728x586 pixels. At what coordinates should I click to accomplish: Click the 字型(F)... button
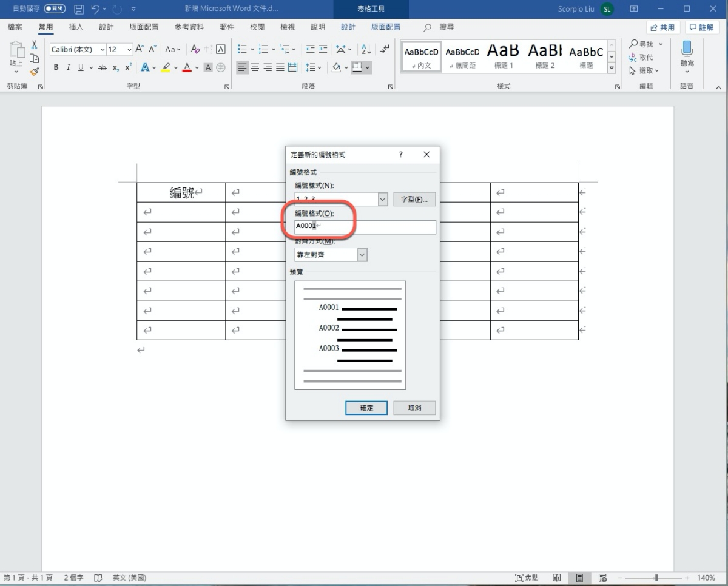(x=414, y=199)
